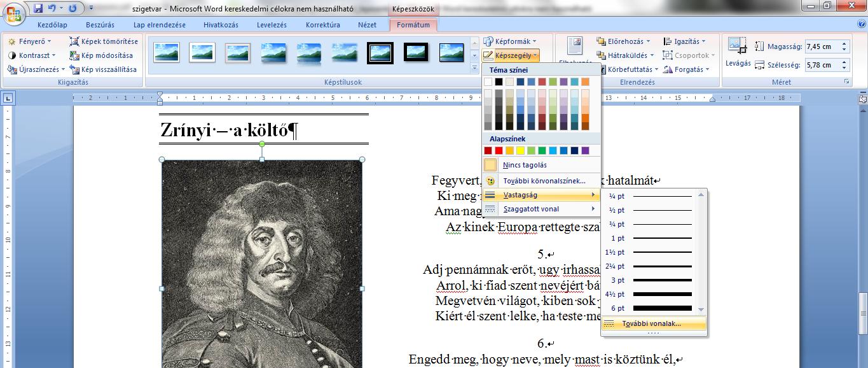Click the heading text Zrínyi – a költő
This screenshot has width=868, height=368.
coord(228,129)
